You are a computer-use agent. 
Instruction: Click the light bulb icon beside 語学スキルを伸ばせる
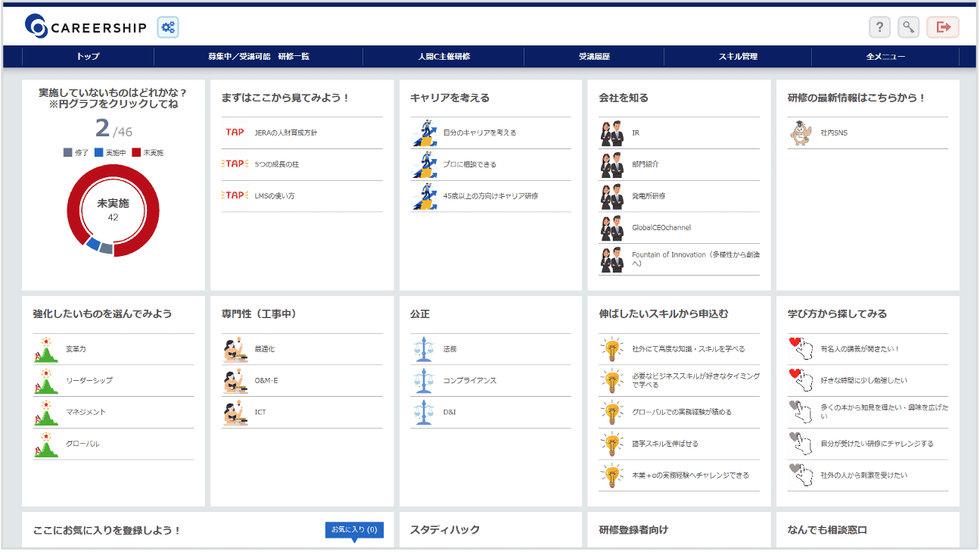[x=611, y=442]
